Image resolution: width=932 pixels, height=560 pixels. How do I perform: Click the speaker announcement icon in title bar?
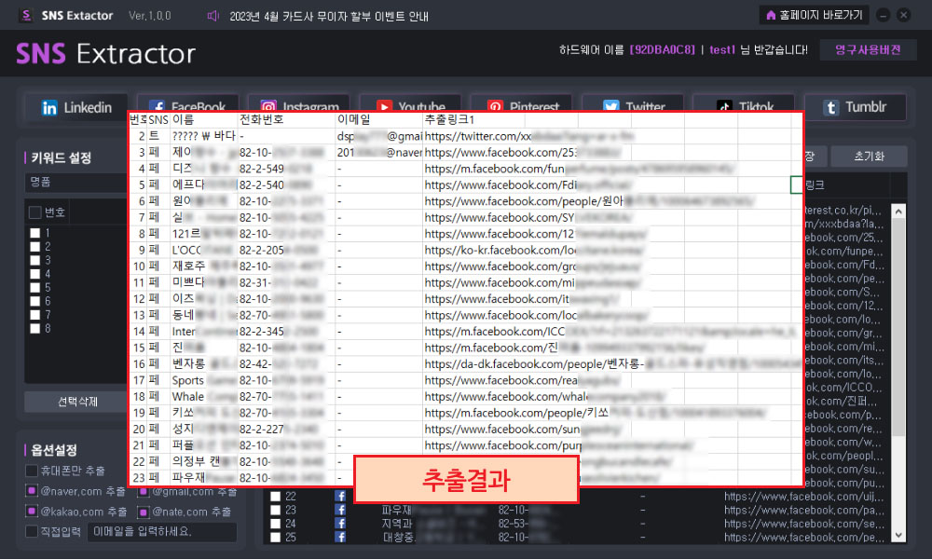click(212, 16)
